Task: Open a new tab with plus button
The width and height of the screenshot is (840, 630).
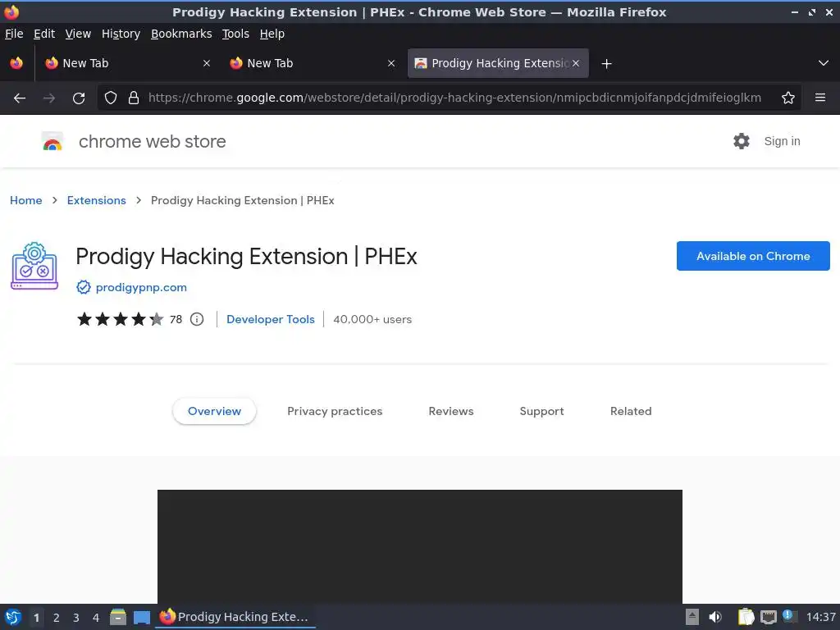Action: [606, 64]
